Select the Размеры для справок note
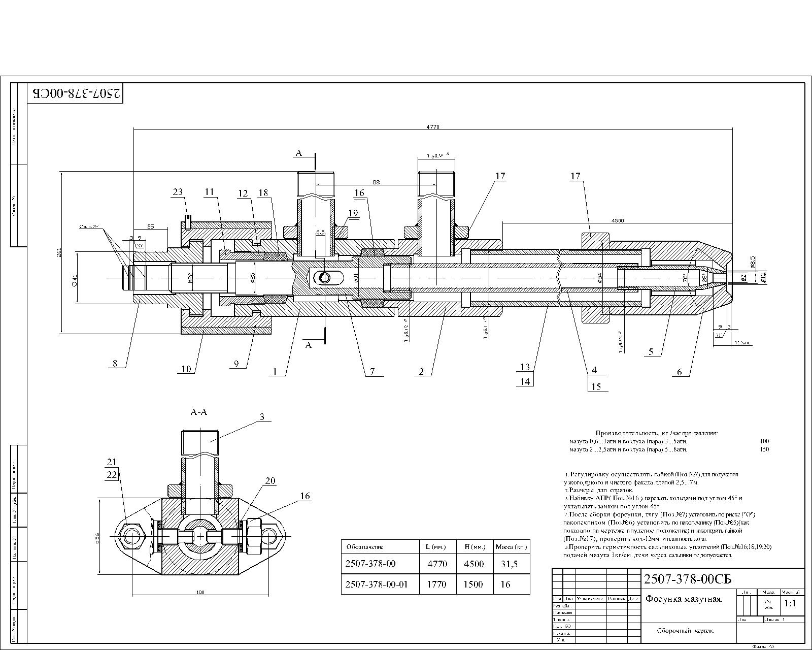This screenshot has width=812, height=650. point(600,491)
